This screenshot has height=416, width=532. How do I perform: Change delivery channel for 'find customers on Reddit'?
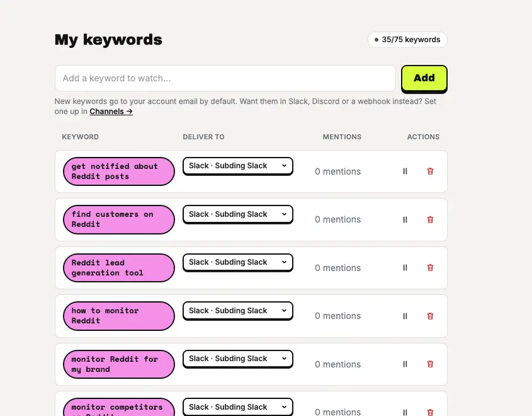pos(238,214)
